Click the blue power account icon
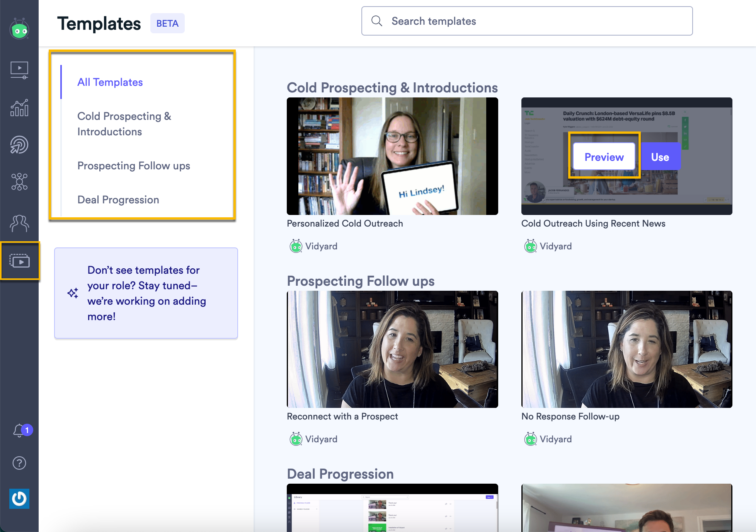The width and height of the screenshot is (756, 532). coord(19,499)
